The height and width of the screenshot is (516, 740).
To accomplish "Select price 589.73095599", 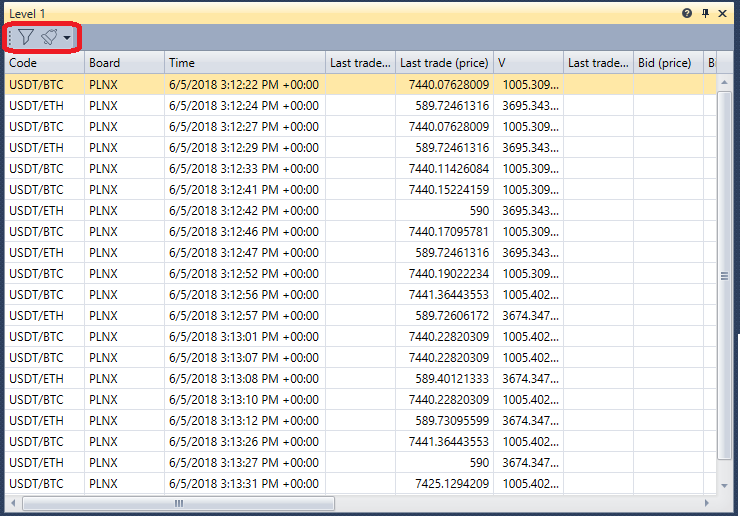I will coord(452,421).
